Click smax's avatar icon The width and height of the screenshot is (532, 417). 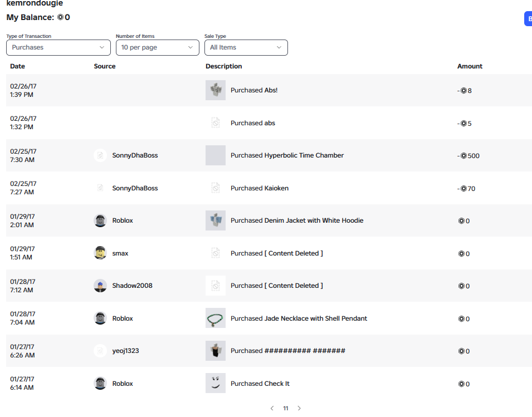(x=100, y=253)
